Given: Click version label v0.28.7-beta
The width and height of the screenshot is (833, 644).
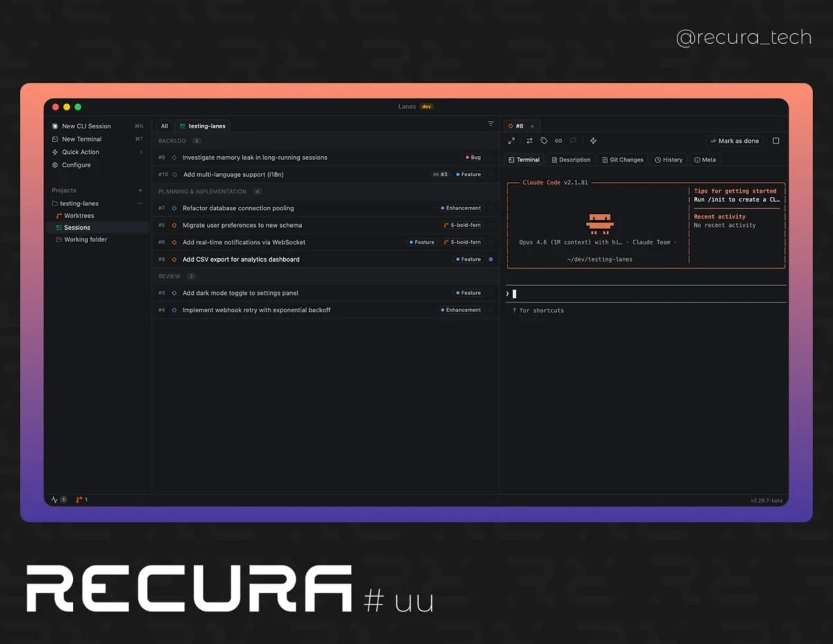Looking at the screenshot, I should click(x=766, y=500).
